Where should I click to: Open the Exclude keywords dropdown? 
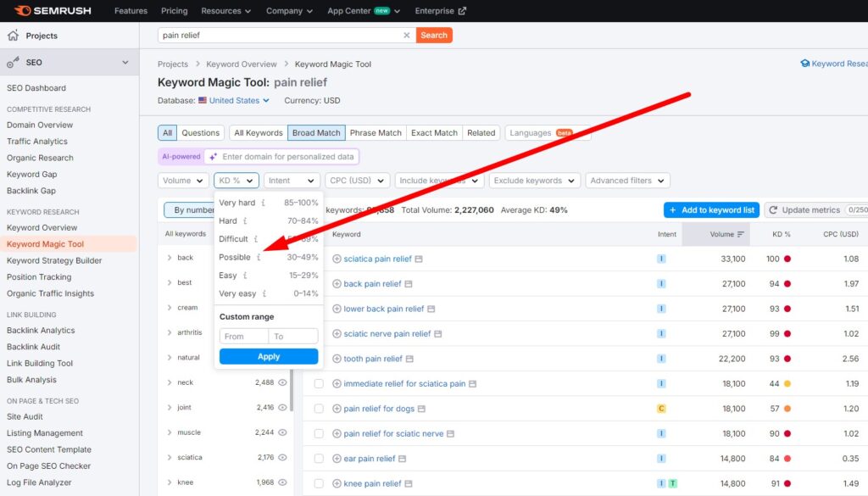click(x=534, y=181)
